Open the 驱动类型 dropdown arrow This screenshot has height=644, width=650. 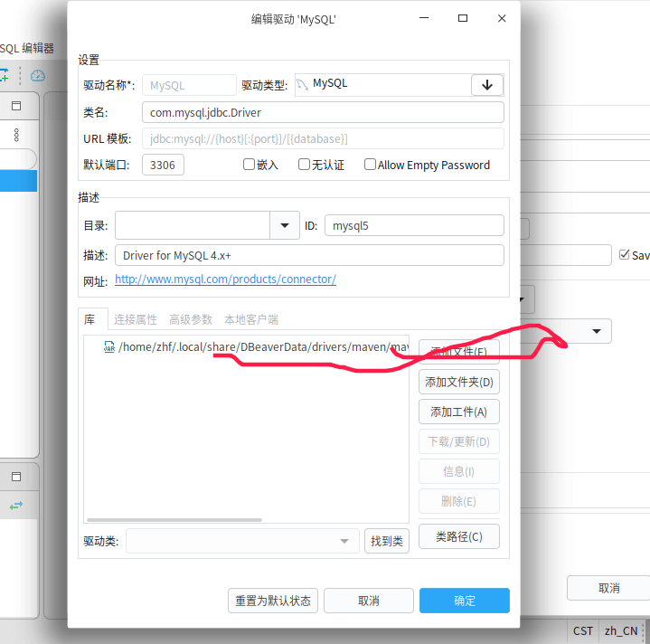click(487, 85)
